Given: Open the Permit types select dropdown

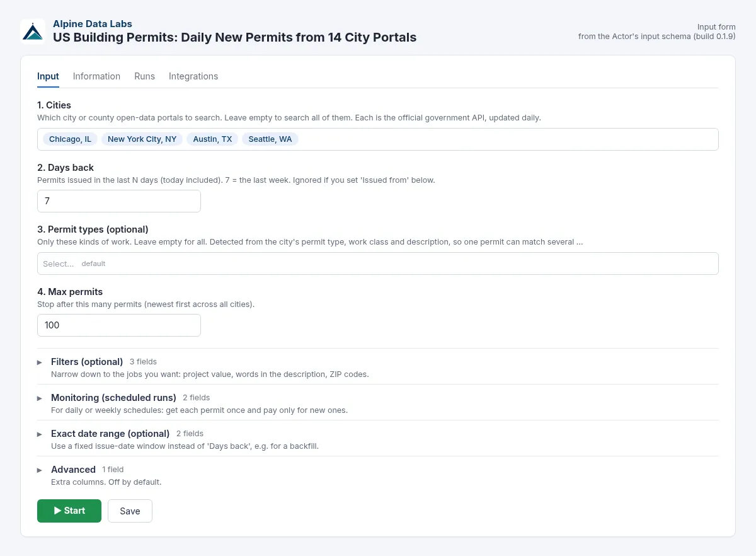Looking at the screenshot, I should click(378, 264).
